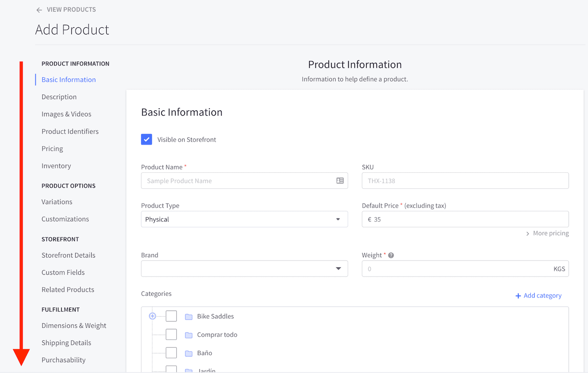Expand More pricing options

pyautogui.click(x=547, y=233)
